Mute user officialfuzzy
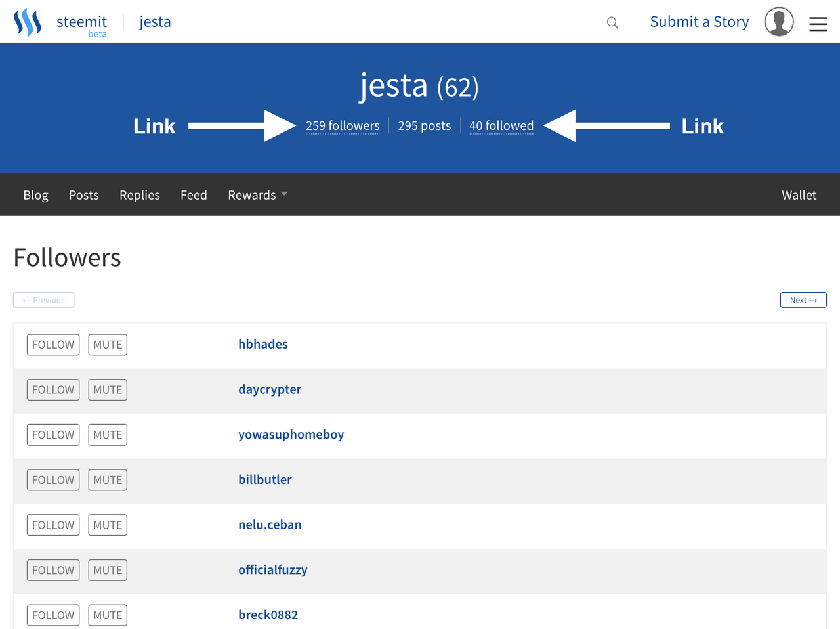The image size is (840, 629). click(108, 570)
